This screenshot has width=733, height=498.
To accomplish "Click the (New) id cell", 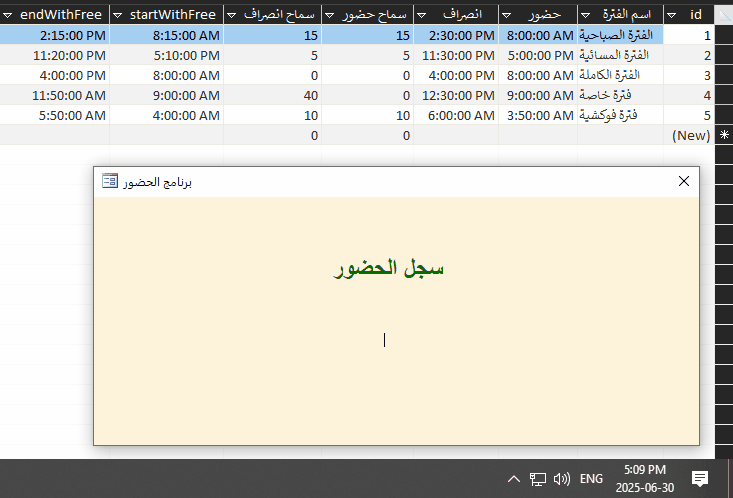I will pos(689,135).
